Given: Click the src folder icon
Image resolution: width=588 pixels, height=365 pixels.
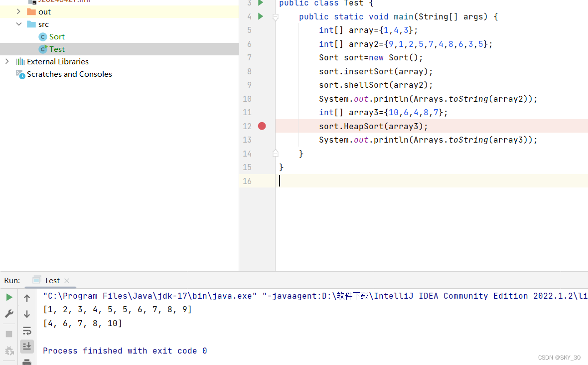Looking at the screenshot, I should (x=31, y=24).
